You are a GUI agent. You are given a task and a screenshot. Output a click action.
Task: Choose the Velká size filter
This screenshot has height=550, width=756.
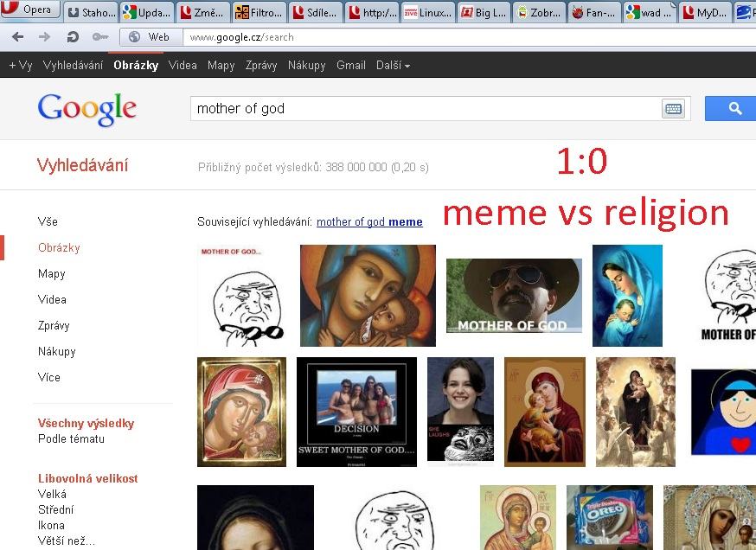tap(52, 494)
